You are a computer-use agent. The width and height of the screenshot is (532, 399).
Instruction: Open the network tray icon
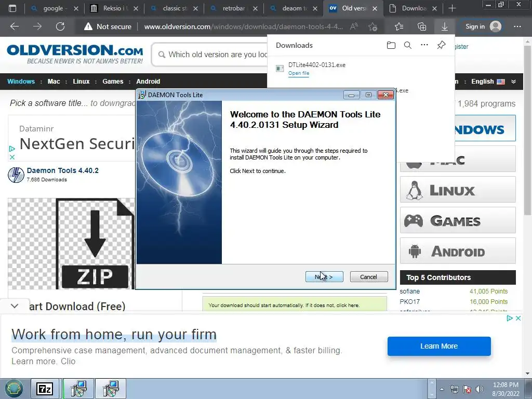(454, 389)
